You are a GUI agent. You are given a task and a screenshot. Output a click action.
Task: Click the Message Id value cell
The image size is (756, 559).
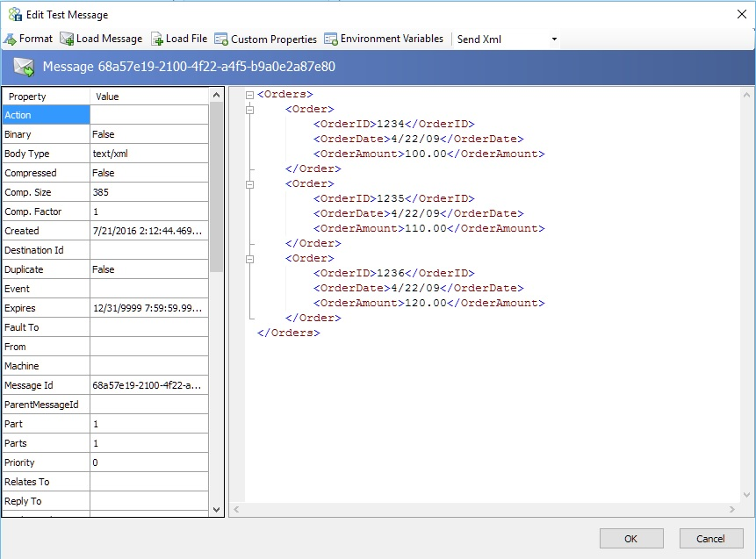tap(149, 385)
